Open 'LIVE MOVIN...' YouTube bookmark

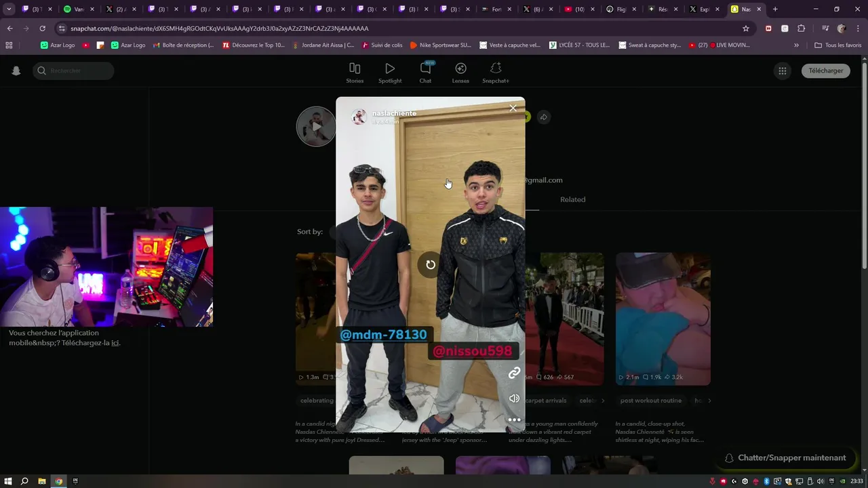(719, 45)
